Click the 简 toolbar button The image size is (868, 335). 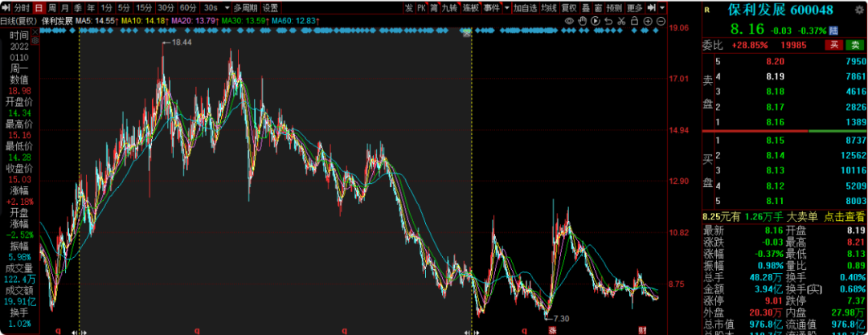pyautogui.click(x=435, y=8)
